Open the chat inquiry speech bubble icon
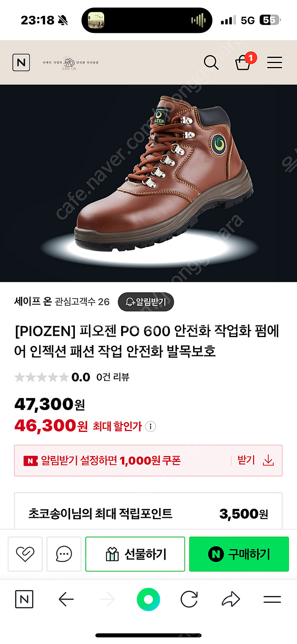Viewport: 297px width, 644px height. point(64,554)
